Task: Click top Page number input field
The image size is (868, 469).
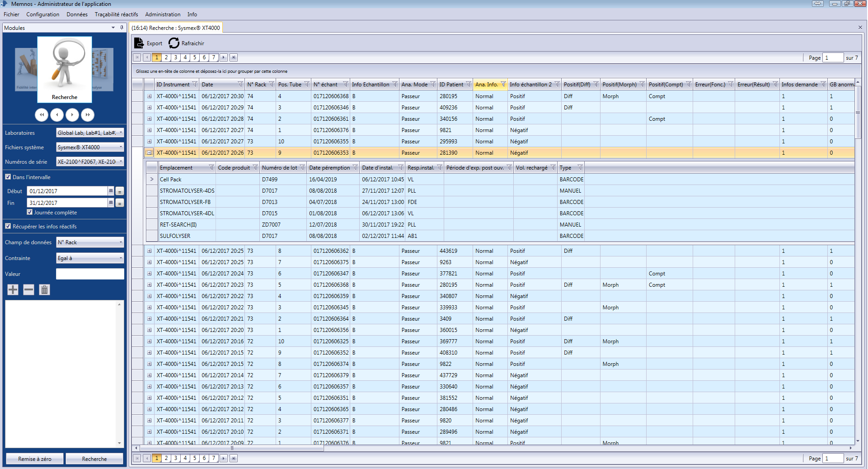Action: click(833, 57)
